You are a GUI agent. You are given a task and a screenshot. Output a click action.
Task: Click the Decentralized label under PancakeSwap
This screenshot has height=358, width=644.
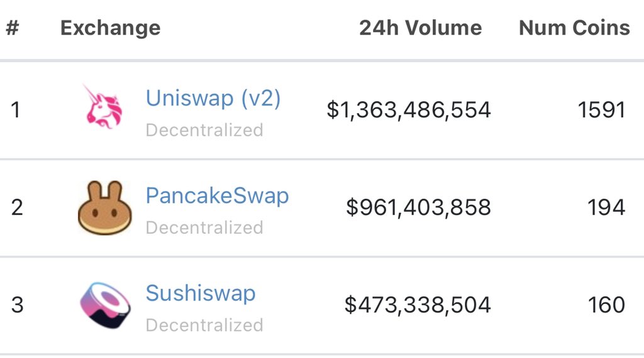tap(204, 227)
